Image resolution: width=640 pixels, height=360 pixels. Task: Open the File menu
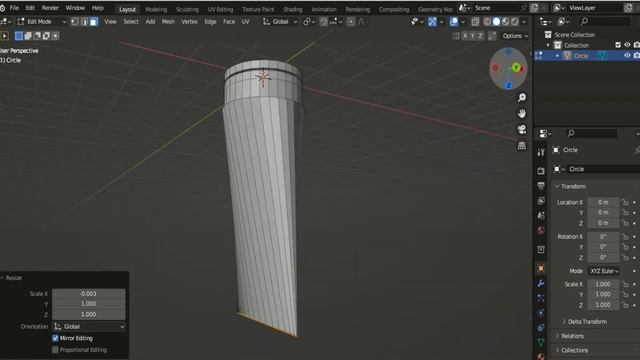click(14, 8)
